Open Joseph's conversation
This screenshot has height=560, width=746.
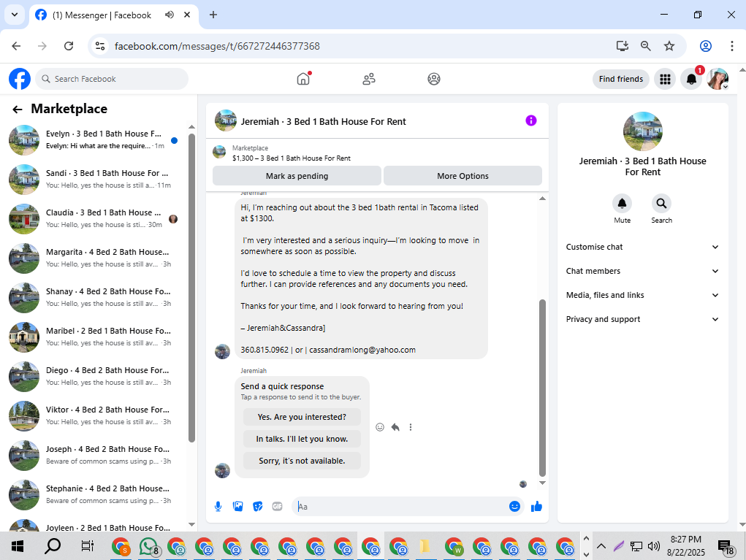click(x=95, y=456)
